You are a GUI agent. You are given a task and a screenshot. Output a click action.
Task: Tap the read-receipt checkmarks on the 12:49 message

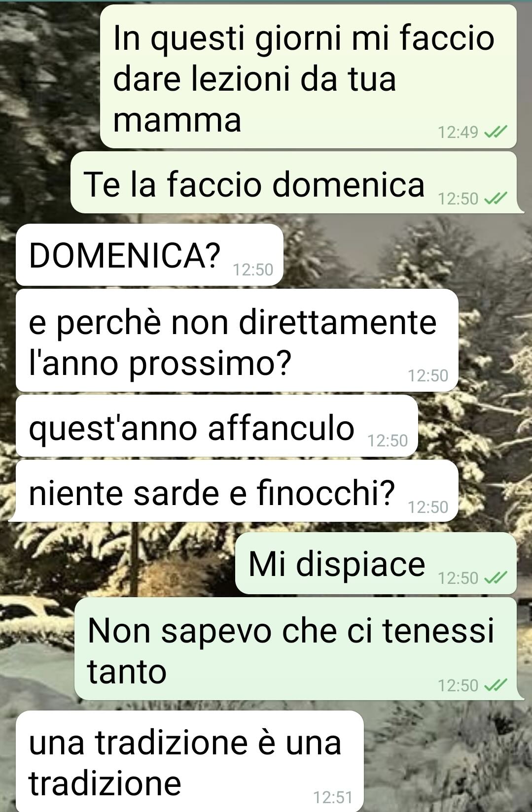(x=496, y=132)
